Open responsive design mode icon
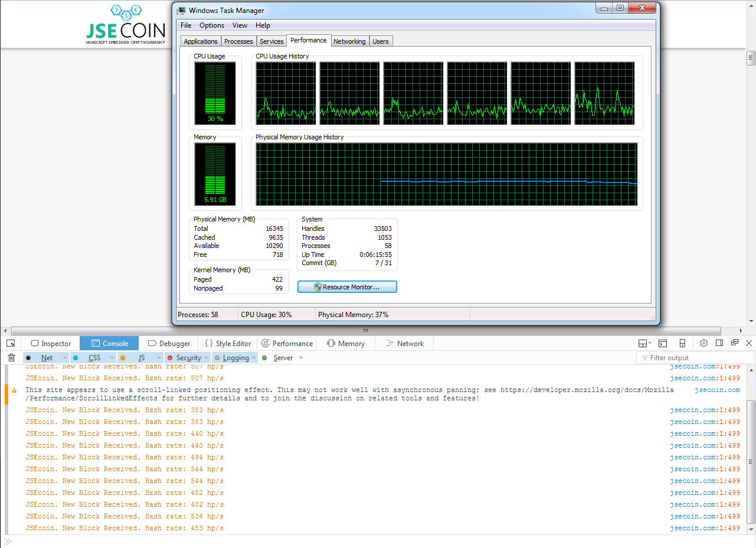This screenshot has height=548, width=756. click(x=682, y=343)
